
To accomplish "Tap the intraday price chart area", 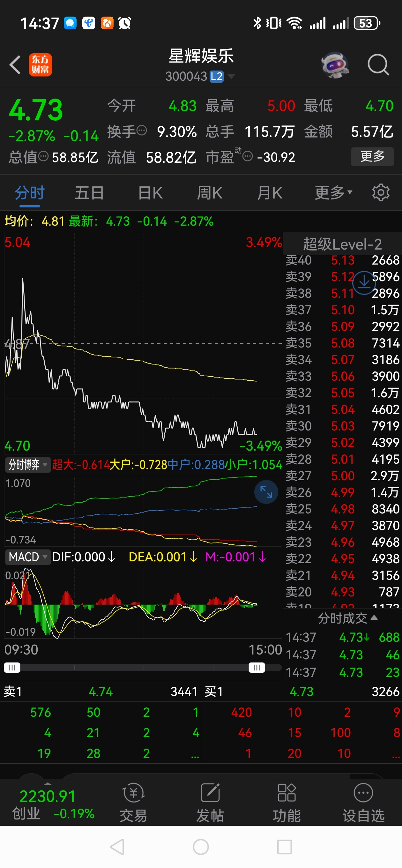I will pyautogui.click(x=143, y=344).
